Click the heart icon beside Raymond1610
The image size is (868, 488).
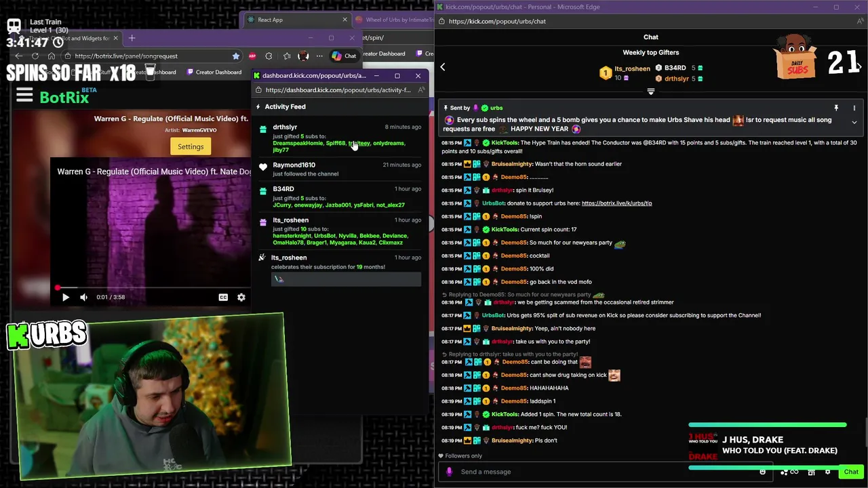pos(263,167)
